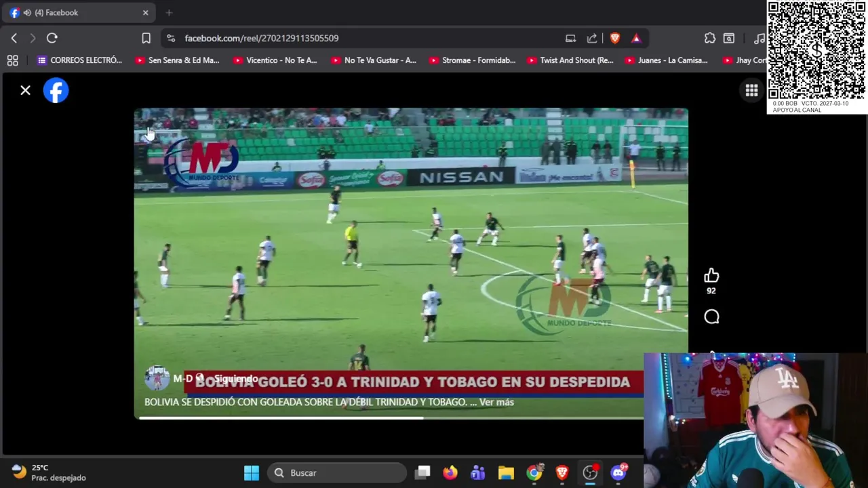Viewport: 868px width, 488px height.
Task: View site information icon in address bar
Action: pos(170,38)
